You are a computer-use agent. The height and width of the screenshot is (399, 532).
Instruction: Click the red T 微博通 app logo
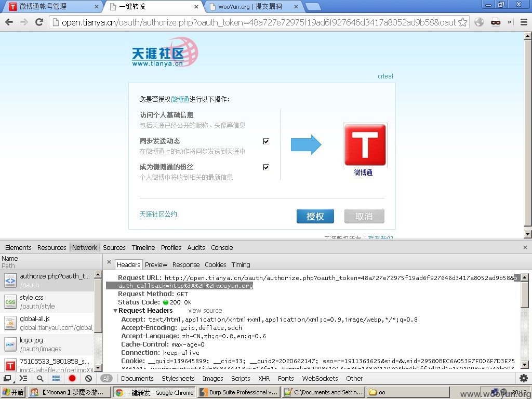[x=365, y=145]
